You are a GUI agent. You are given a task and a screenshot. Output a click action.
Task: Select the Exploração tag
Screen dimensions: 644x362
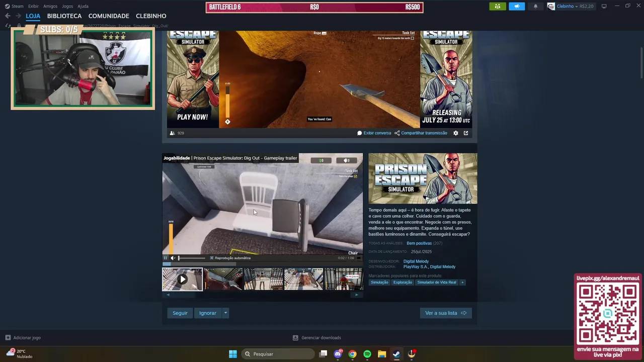[403, 283]
